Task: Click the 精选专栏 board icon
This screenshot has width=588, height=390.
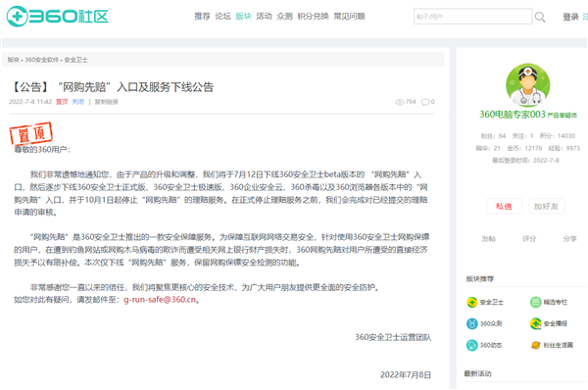Action: [x=535, y=302]
